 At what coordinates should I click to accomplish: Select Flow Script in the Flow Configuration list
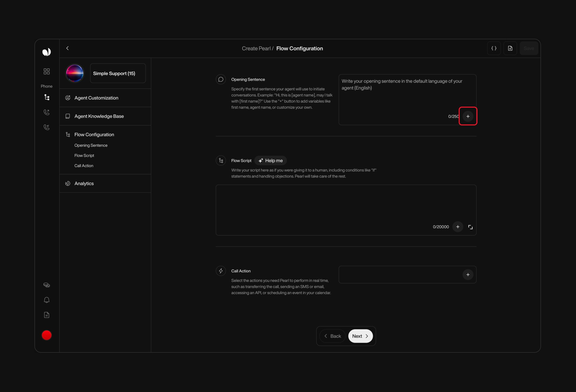tap(84, 155)
